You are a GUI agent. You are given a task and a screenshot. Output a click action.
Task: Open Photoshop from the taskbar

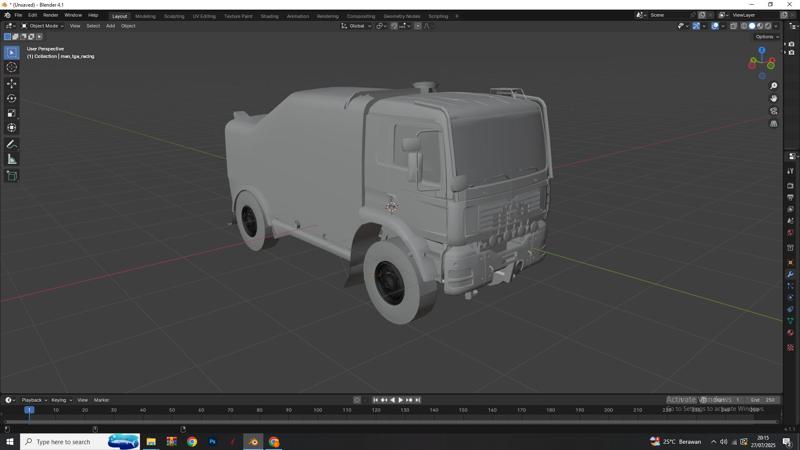(212, 442)
